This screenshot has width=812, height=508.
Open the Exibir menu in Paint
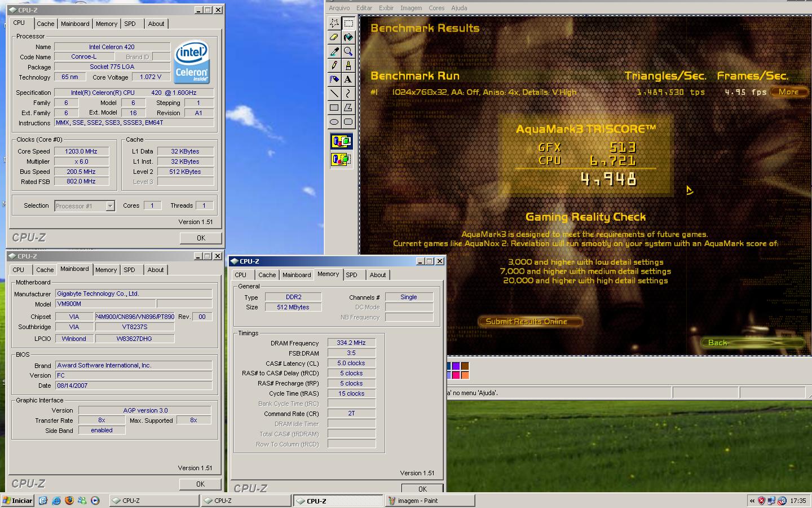point(386,8)
